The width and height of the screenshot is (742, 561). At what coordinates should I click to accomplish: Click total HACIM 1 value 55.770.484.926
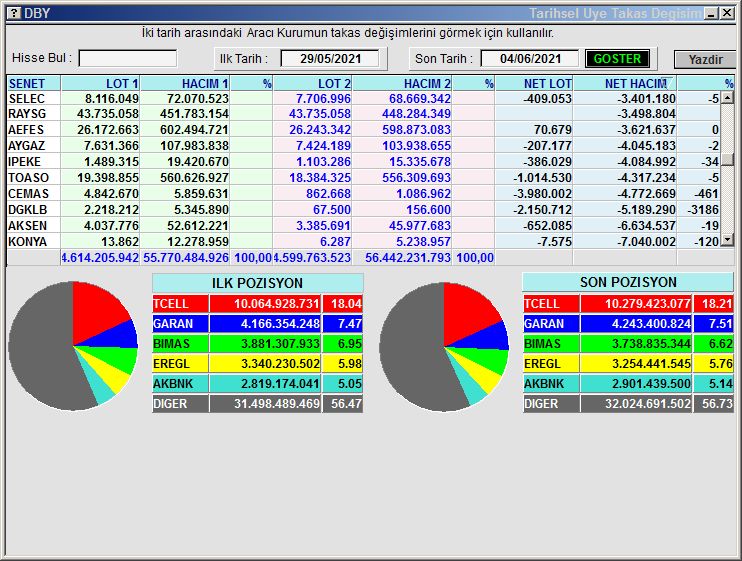pyautogui.click(x=186, y=258)
